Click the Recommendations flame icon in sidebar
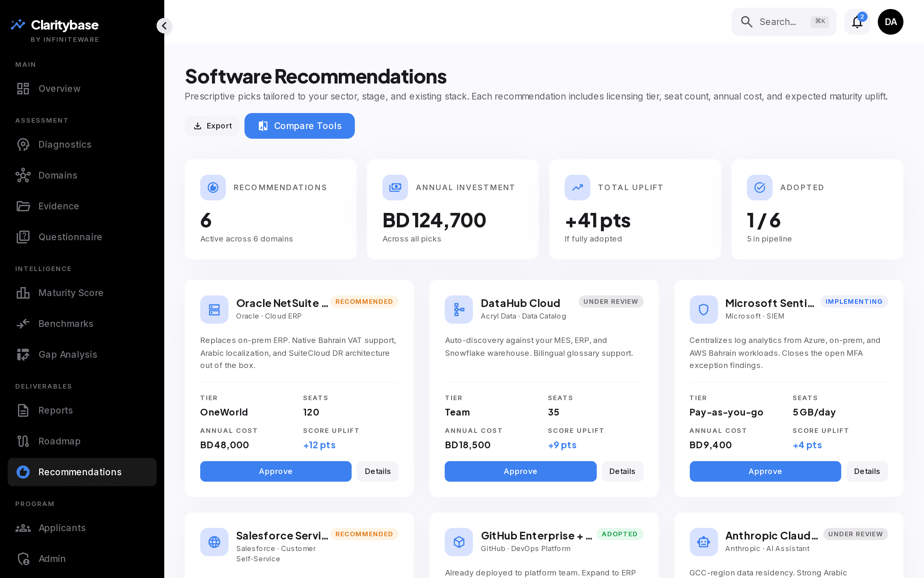This screenshot has height=578, width=924. [23, 472]
